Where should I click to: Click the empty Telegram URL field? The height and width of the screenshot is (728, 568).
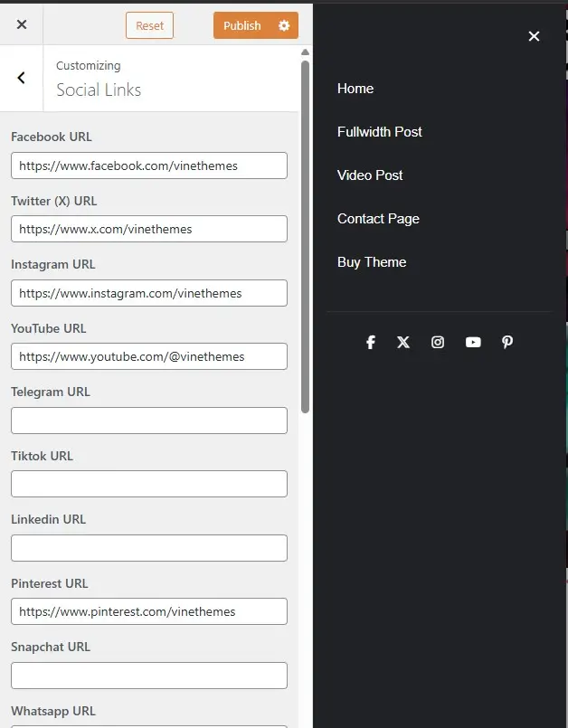(149, 421)
